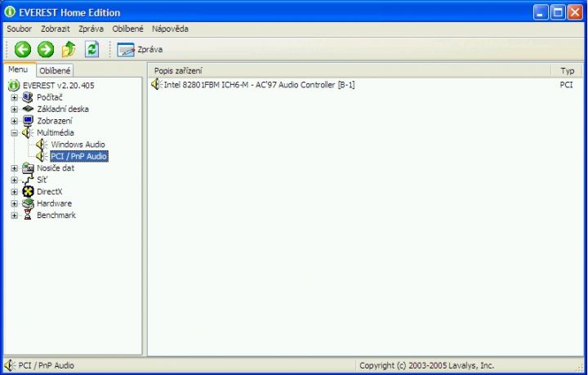588x375 pixels.
Task: Select the Intel 82801FBM ICH6-M AC'97 Audio Controller text
Action: (259, 85)
